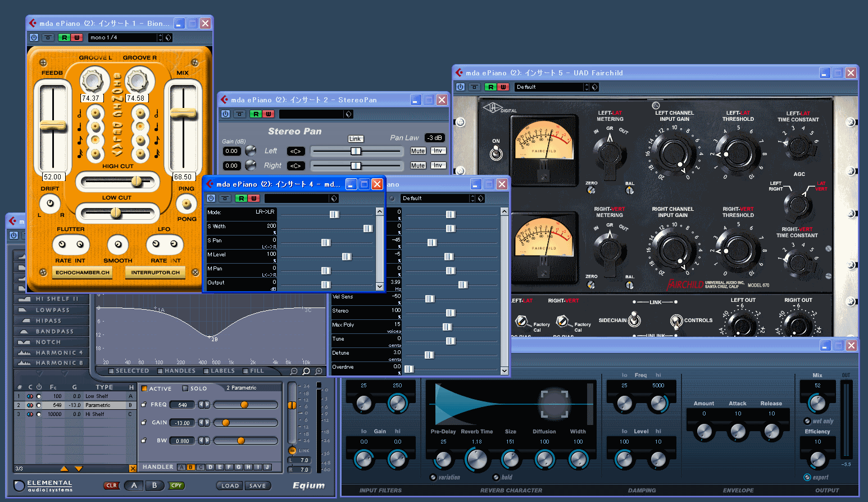Select HIPASS filter type in Eqium
Image resolution: width=868 pixels, height=502 pixels.
[51, 320]
